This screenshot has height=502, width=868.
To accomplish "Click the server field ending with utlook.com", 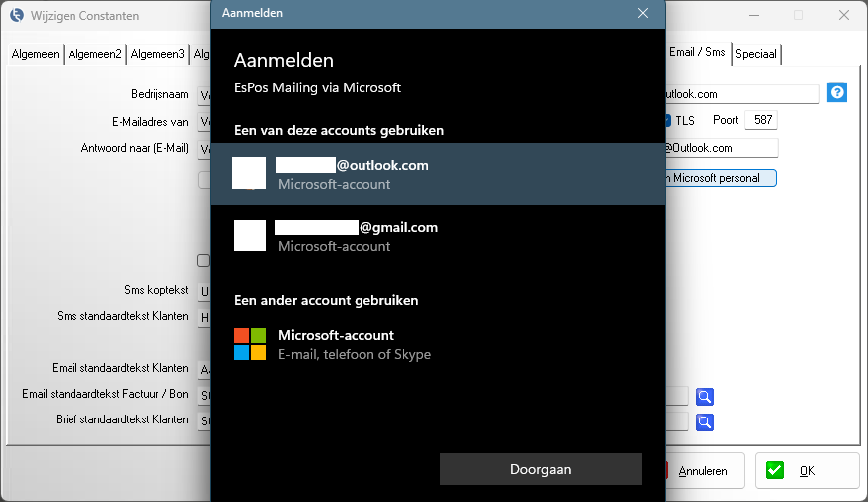I will (742, 94).
